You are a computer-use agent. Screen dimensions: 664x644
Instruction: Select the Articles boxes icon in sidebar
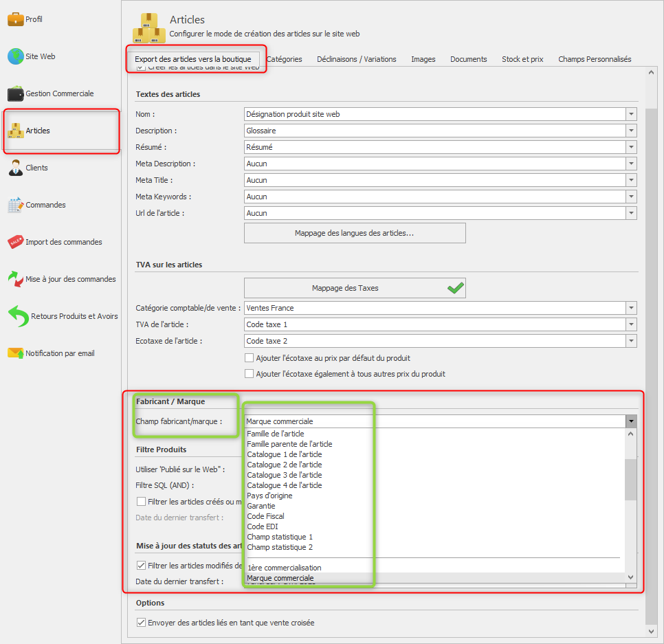tap(16, 131)
